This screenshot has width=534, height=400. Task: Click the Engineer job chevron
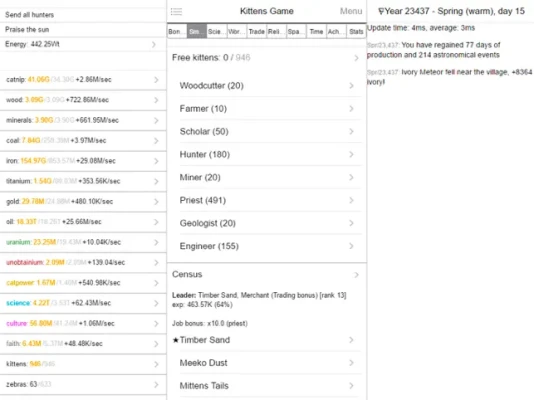tap(351, 246)
